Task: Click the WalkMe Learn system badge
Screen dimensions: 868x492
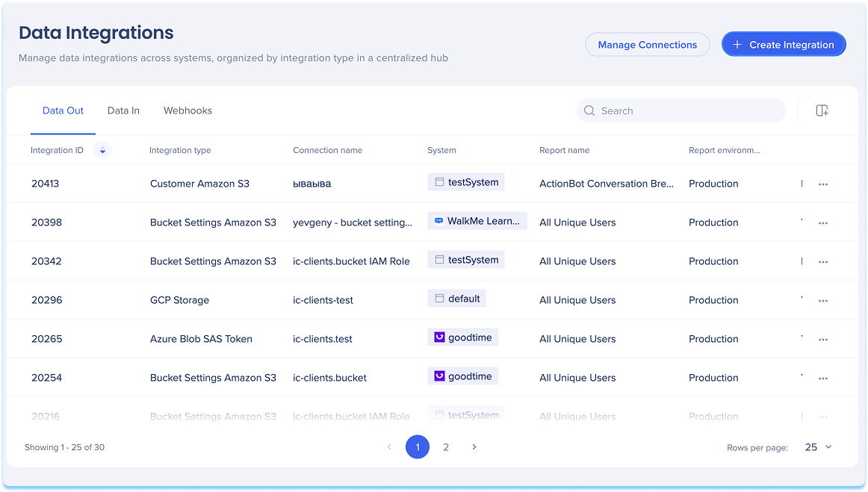Action: (x=477, y=221)
